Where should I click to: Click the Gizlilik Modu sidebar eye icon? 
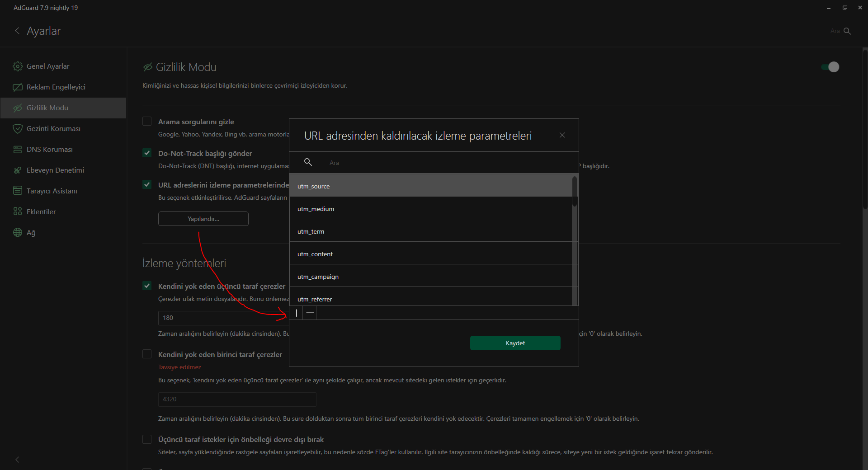pyautogui.click(x=18, y=108)
